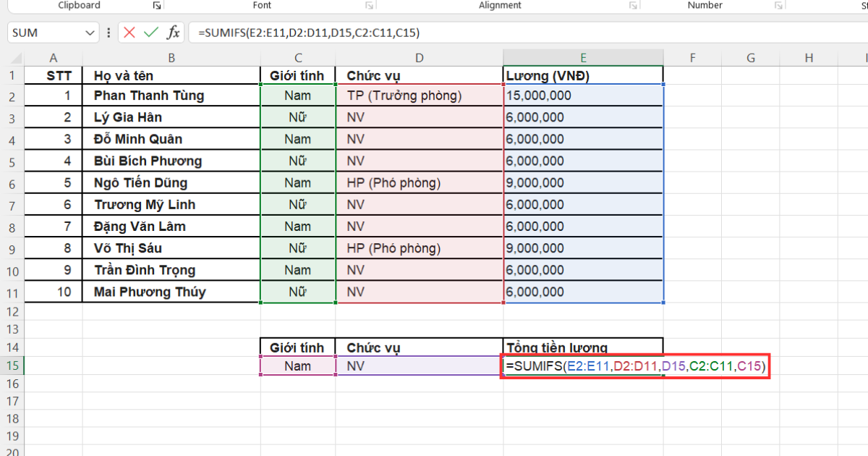868x456 pixels.
Task: Click 'Nam' gender cell for Phan Thanh Tùng
Action: (x=298, y=96)
